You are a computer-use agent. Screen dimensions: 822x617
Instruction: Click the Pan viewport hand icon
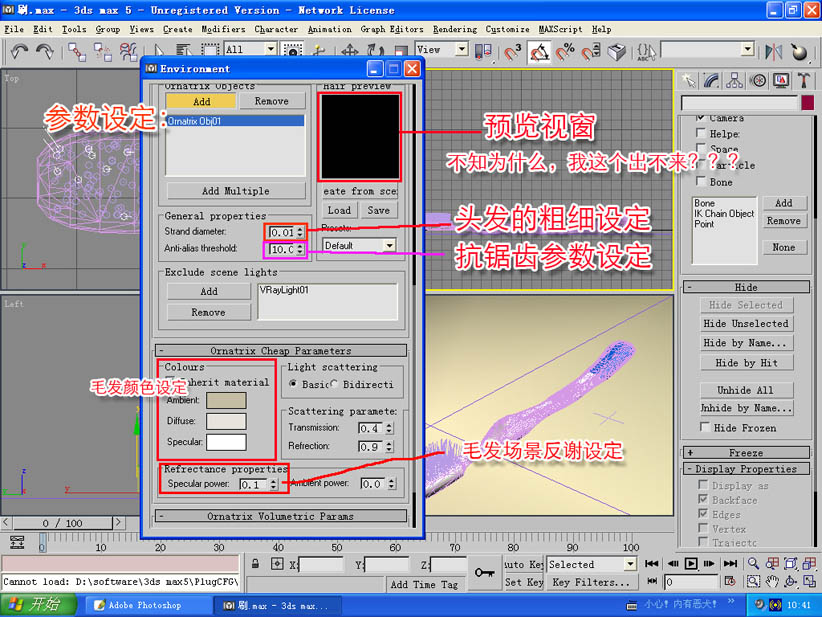[772, 581]
